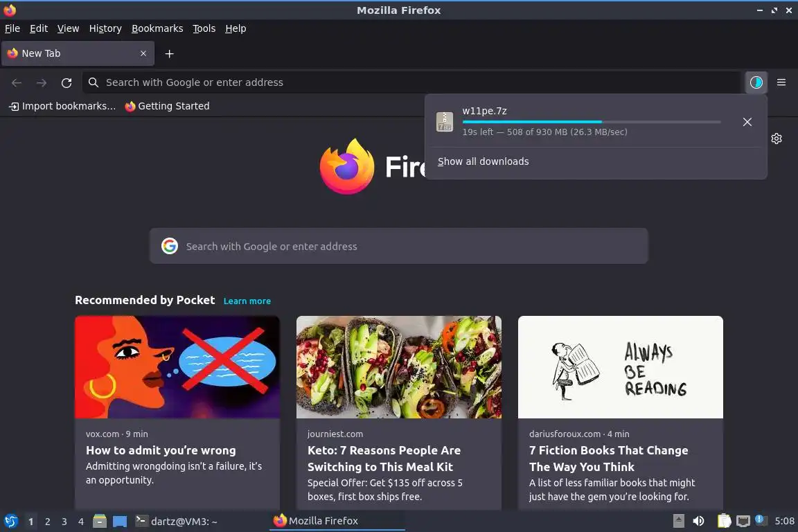Open 7 Fiction Books headline
Image resolution: width=798 pixels, height=532 pixels.
[609, 458]
